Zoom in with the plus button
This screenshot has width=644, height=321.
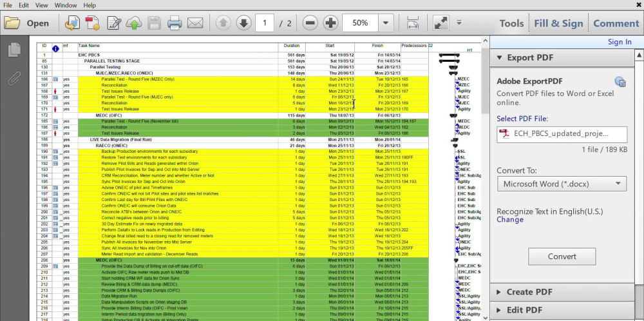point(330,23)
